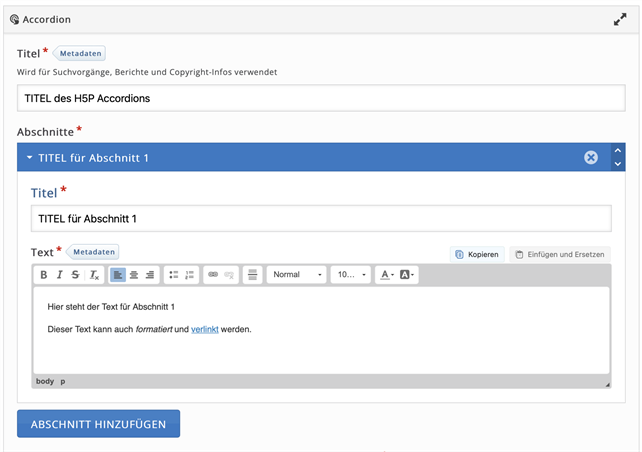Remove Abschnitt 1 with the X icon
Screen dimensions: 642x452
point(591,158)
